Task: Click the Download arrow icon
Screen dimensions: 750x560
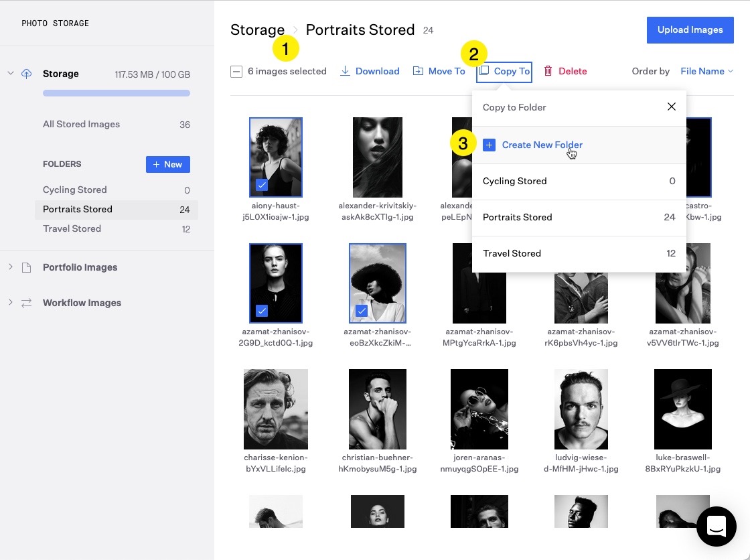Action: pyautogui.click(x=346, y=71)
